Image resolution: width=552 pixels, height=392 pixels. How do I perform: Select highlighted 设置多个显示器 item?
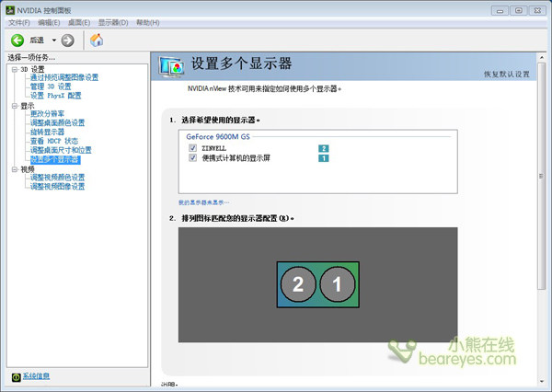pyautogui.click(x=55, y=160)
